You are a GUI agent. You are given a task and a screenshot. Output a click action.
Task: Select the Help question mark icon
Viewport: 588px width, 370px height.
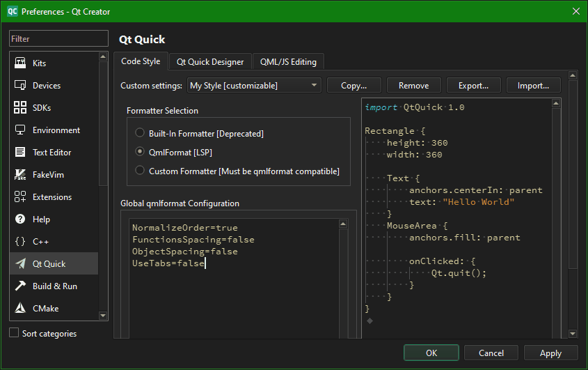(x=20, y=219)
